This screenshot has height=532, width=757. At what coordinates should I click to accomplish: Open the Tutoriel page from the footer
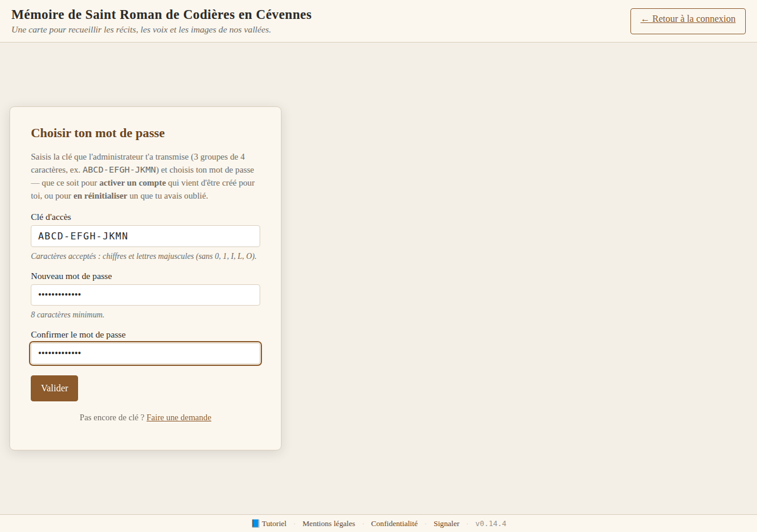(274, 523)
